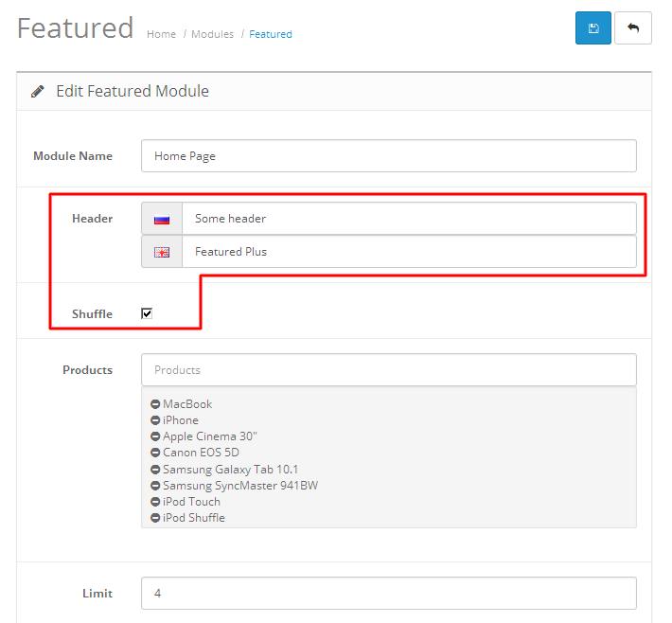Click the blue save icon button
Screen dimensions: 672x623
click(x=593, y=28)
